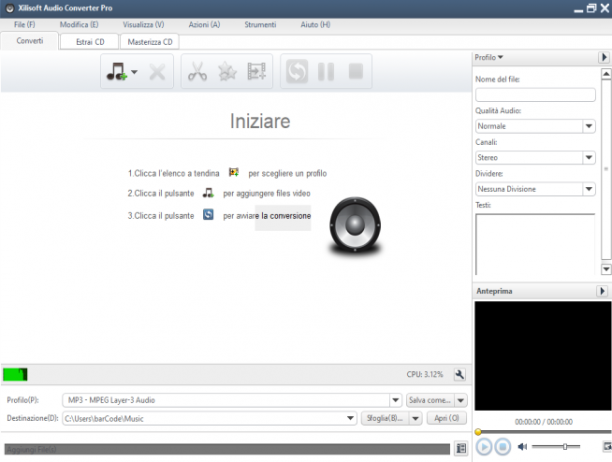Click the add music file icon

click(x=117, y=72)
